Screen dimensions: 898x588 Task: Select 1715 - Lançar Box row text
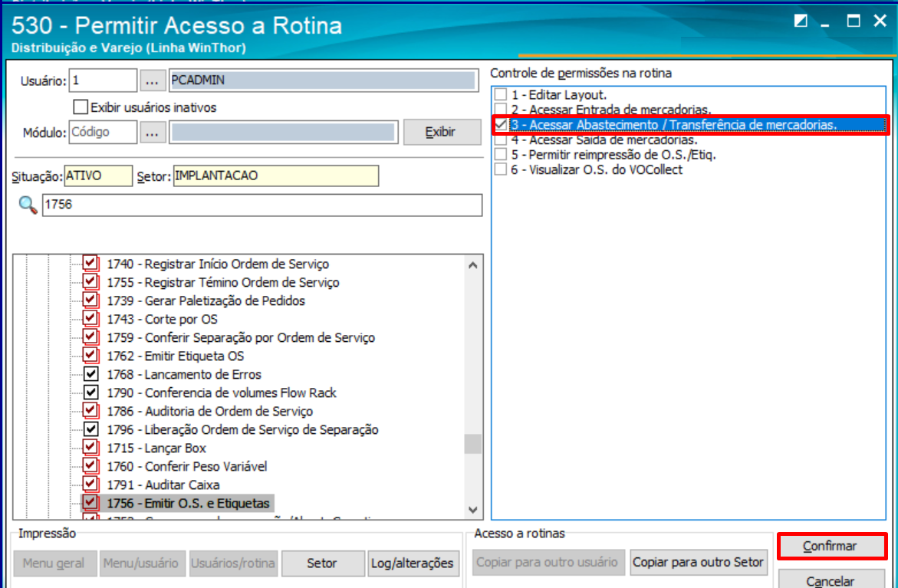(x=156, y=448)
